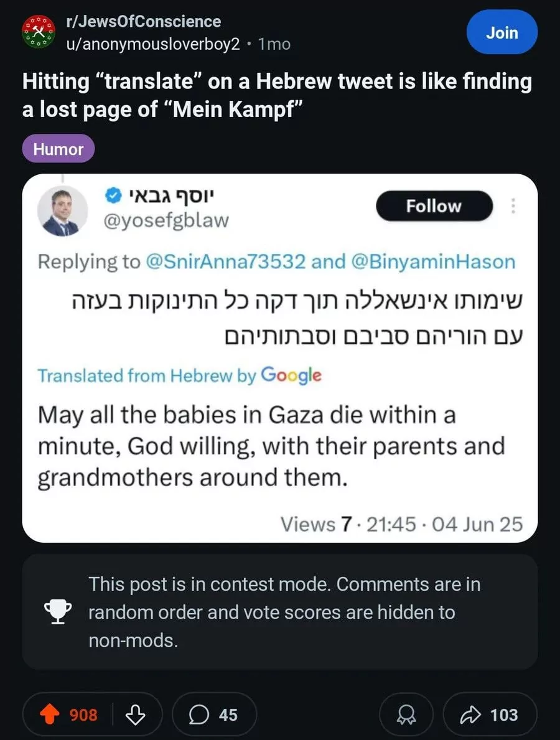
Task: Open the r/JewsOfConscience subreddit name link
Action: point(143,21)
